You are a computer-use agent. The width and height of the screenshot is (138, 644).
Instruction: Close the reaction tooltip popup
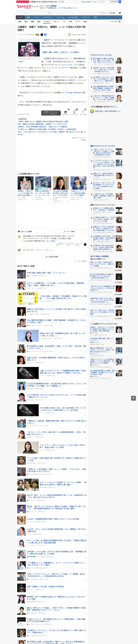coord(60,112)
